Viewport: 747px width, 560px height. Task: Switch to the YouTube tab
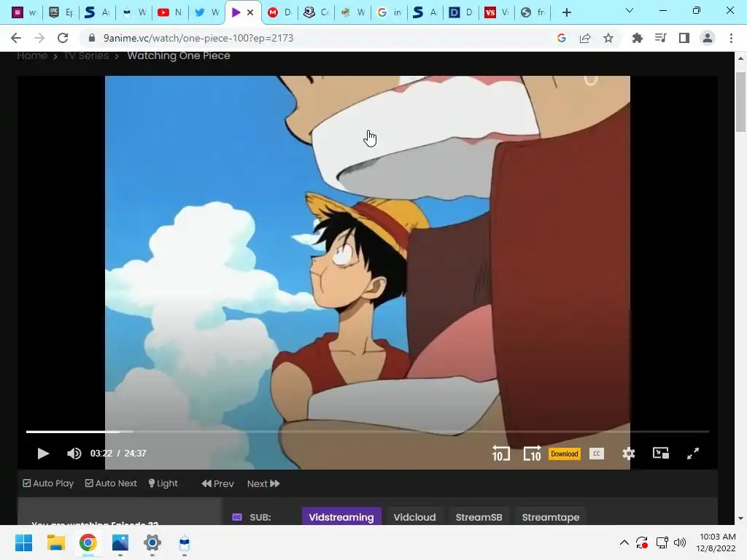170,12
